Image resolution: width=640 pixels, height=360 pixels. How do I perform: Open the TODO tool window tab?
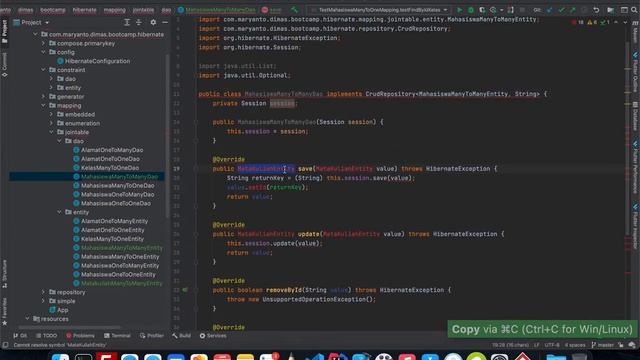click(x=46, y=336)
